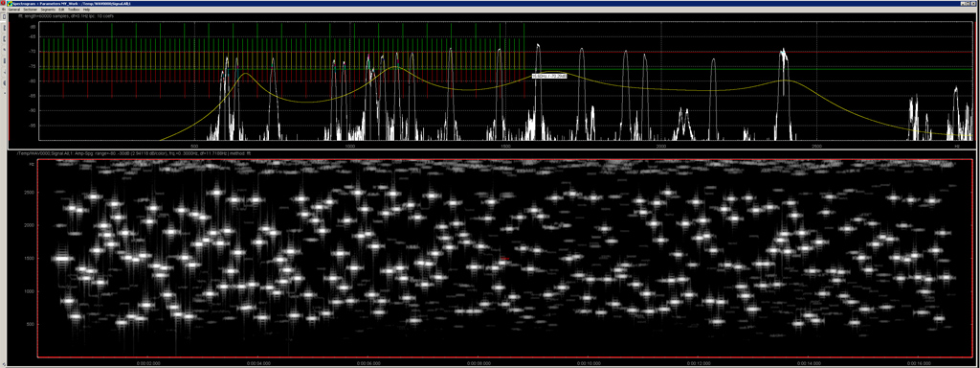Open the Toolbox menu

[74, 10]
